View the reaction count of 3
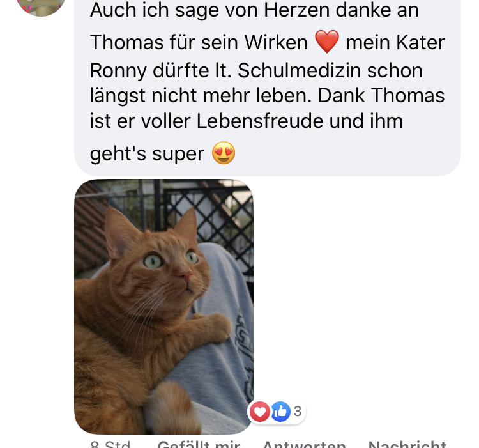479x448 pixels. coord(298,412)
